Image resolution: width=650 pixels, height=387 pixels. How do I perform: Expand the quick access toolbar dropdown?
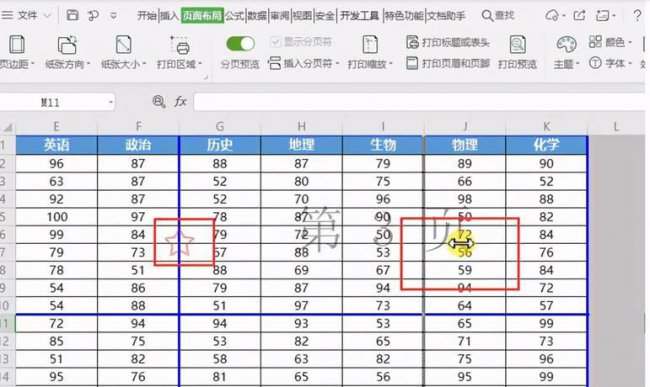pos(113,16)
